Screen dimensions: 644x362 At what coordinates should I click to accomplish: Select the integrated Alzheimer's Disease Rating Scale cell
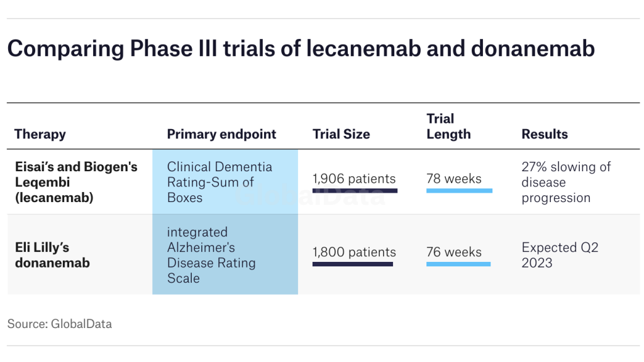(211, 255)
